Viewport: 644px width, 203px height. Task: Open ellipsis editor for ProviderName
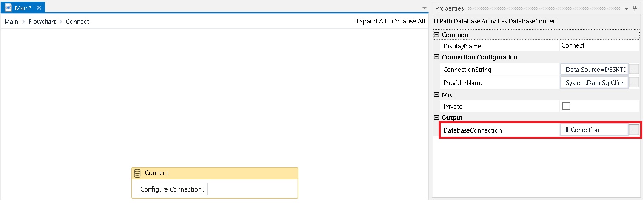click(x=634, y=82)
